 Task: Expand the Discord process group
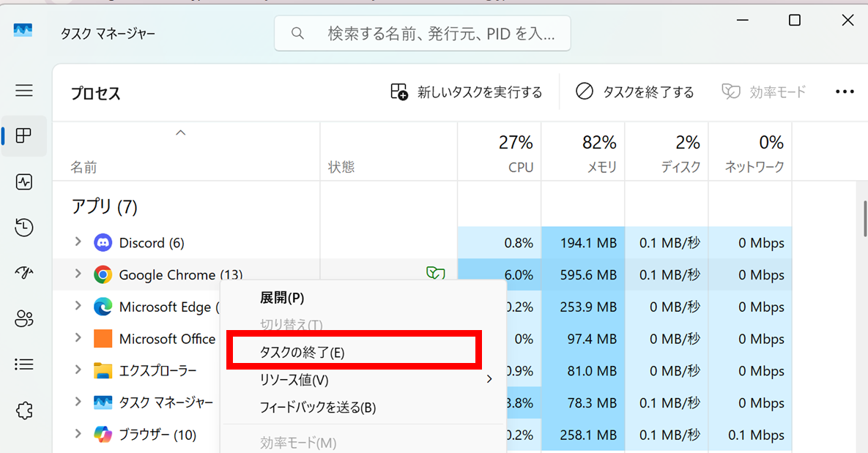78,242
